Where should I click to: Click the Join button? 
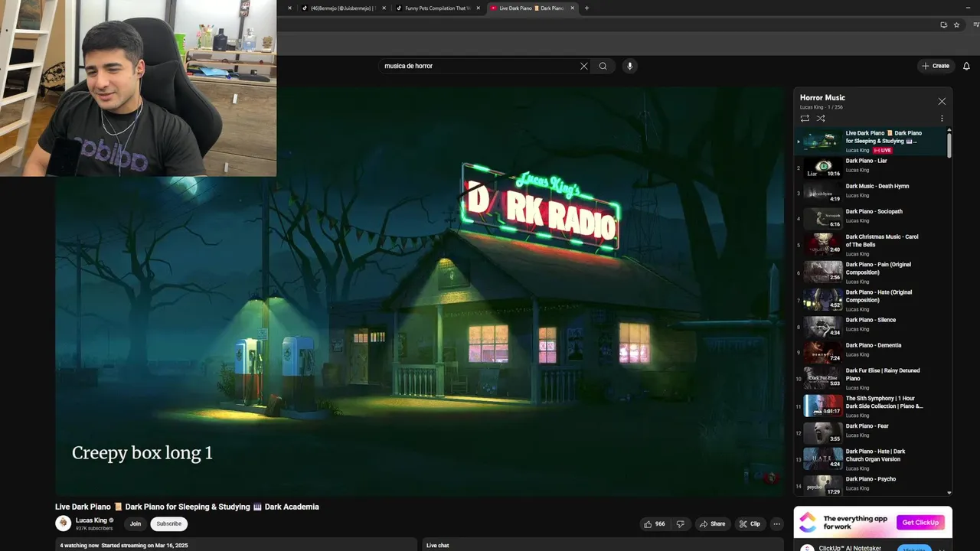coord(136,524)
